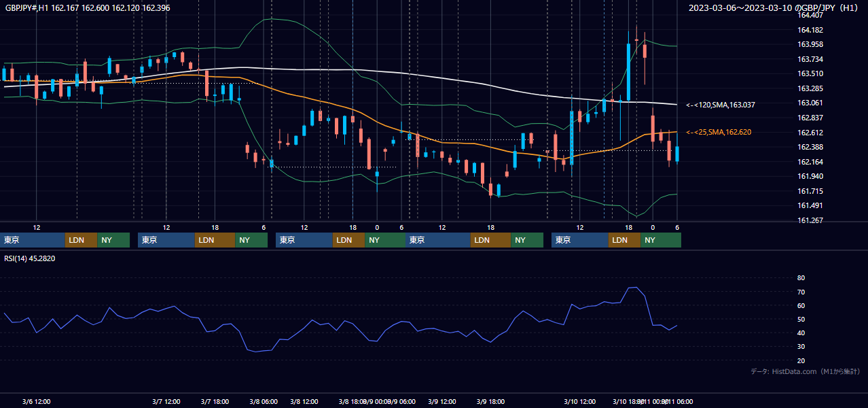Click the 162.837 price axis label
This screenshot has height=408, width=868.
tap(810, 118)
